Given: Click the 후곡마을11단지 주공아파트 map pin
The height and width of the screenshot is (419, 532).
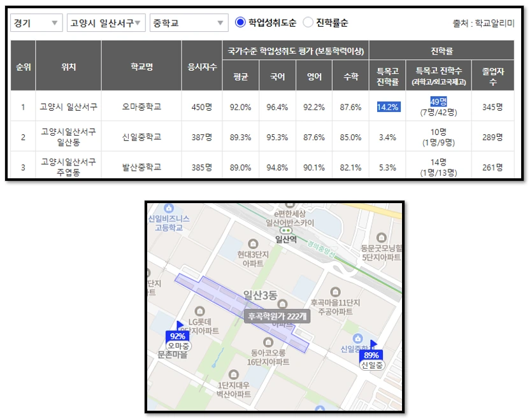Looking at the screenshot, I should [335, 292].
